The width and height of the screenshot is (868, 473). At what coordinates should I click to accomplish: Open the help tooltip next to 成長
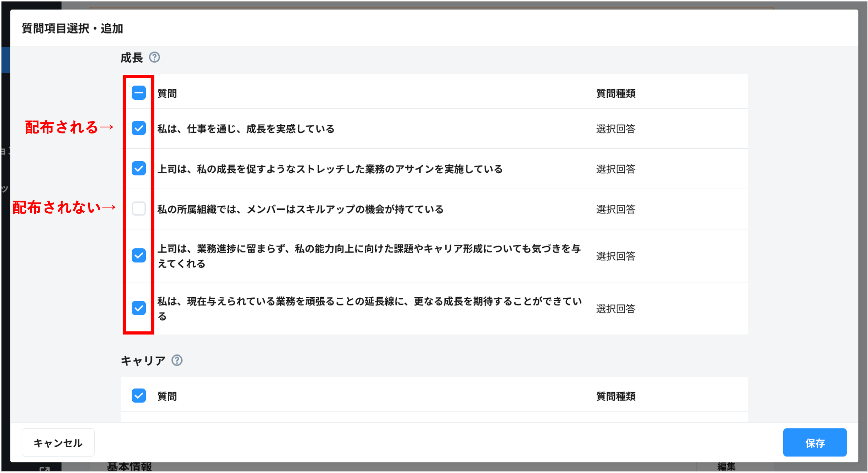(155, 58)
